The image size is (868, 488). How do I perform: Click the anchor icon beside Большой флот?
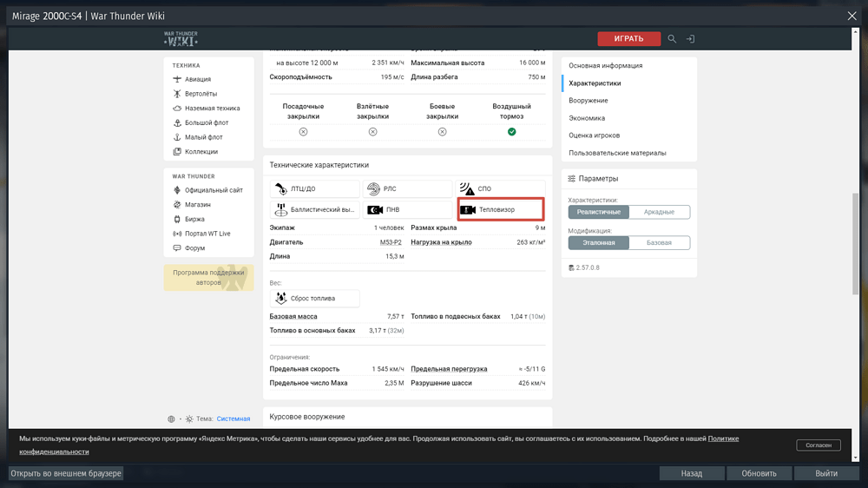pyautogui.click(x=177, y=122)
